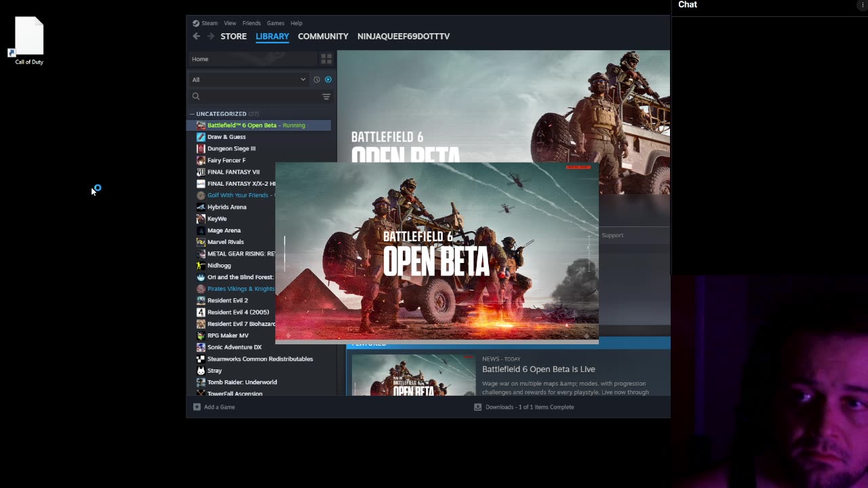Go back with the left arrow
868x488 pixels.
[x=197, y=37]
